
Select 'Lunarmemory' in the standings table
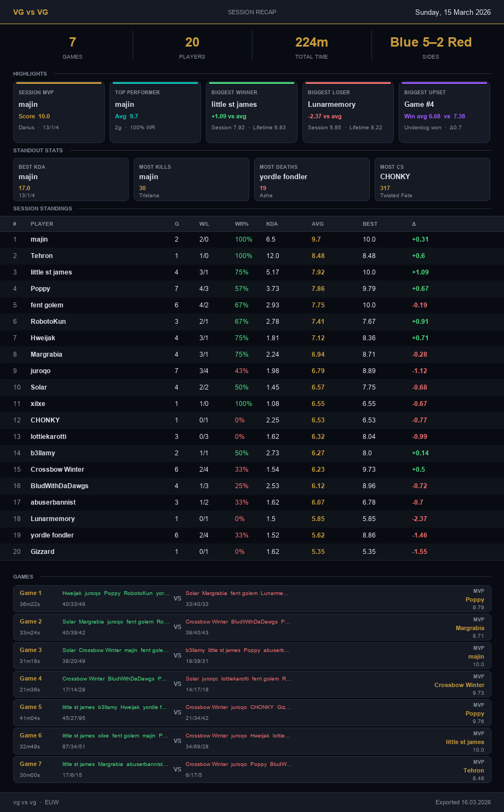53,519
